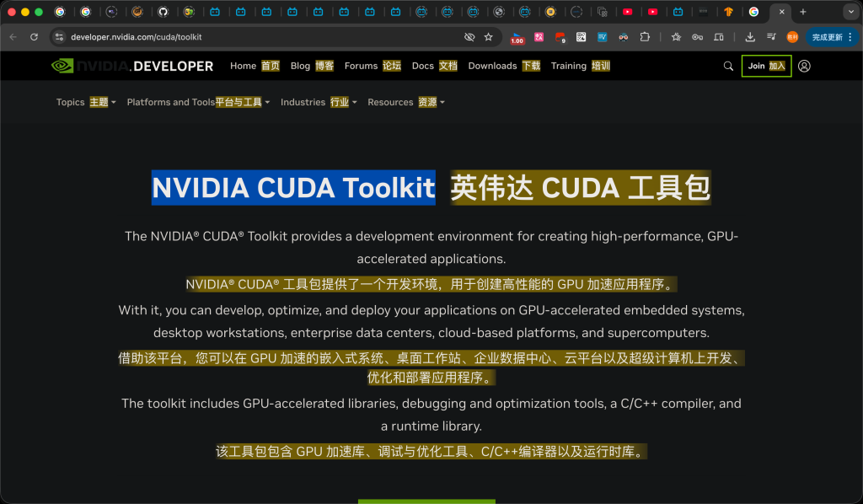The image size is (863, 504).
Task: Click the paragraph starting 'With it, you can develop'
Action: click(x=431, y=321)
